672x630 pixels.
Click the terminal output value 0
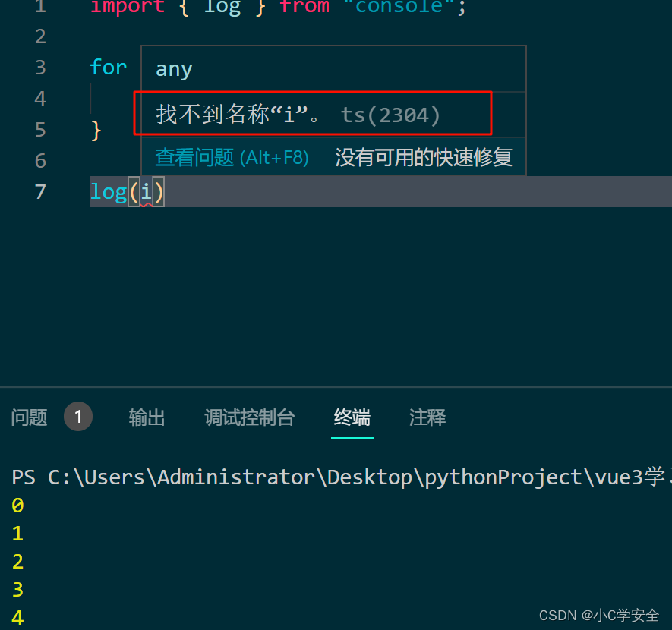[x=17, y=505]
